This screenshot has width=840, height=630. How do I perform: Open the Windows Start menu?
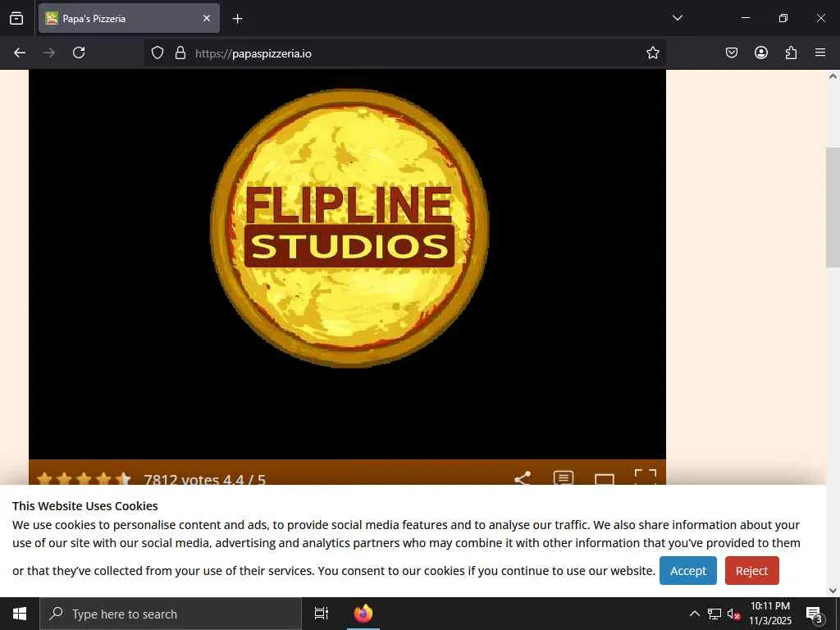pos(20,614)
